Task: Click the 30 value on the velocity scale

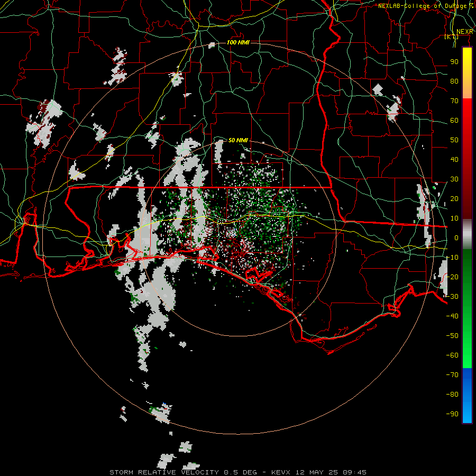Action: coord(454,179)
